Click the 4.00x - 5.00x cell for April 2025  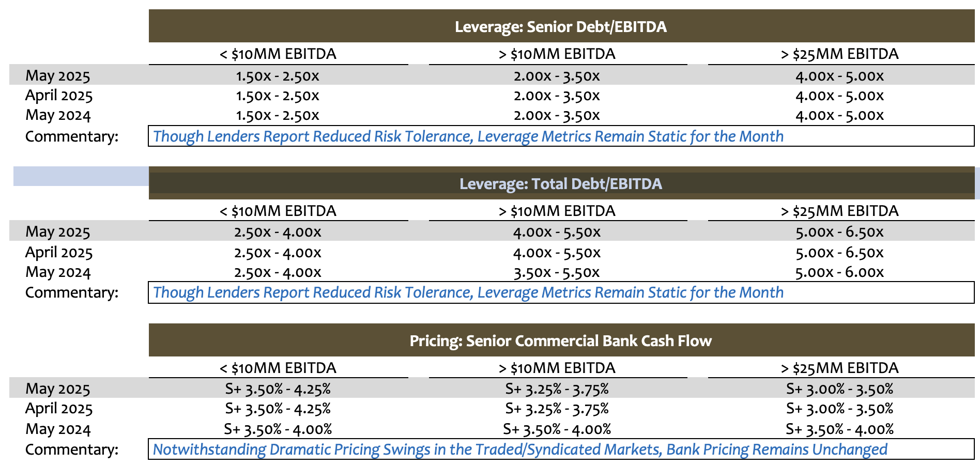pyautogui.click(x=840, y=96)
